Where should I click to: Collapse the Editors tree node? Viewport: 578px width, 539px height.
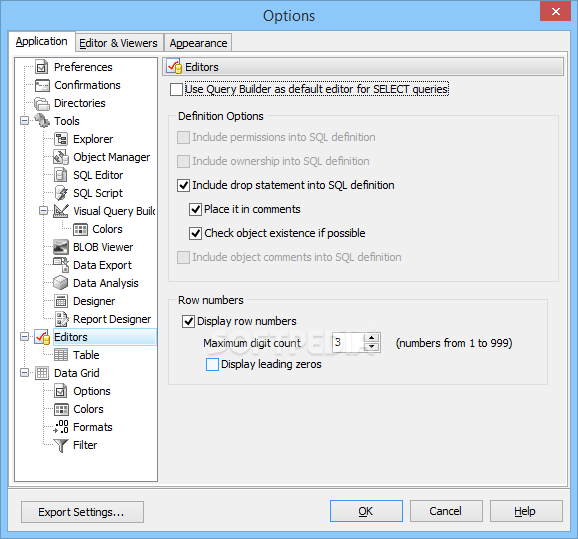coord(24,337)
